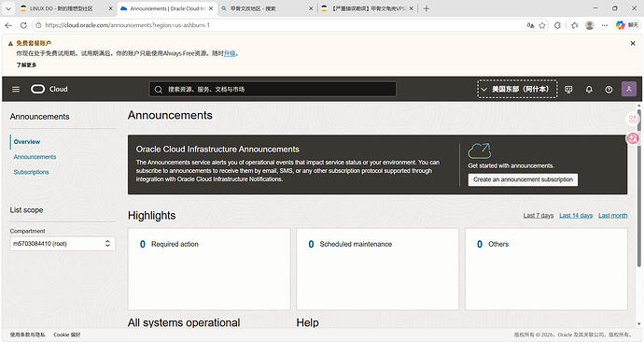Open the notifications bell

[589, 89]
